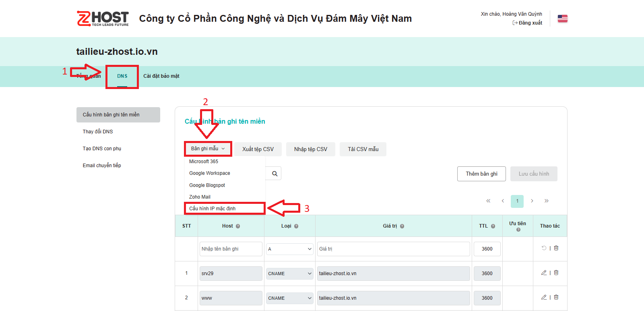Click delete trash icon for www record
The width and height of the screenshot is (644, 311).
[x=556, y=297]
